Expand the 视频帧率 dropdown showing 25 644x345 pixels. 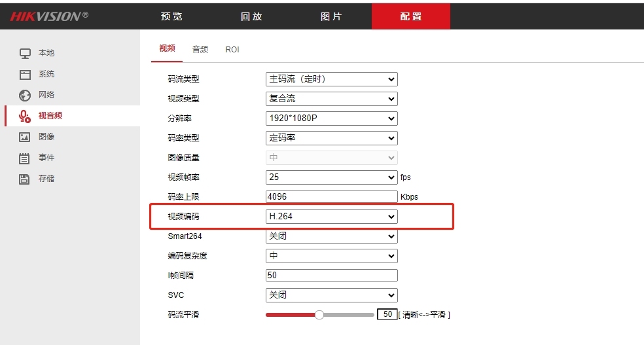pos(331,177)
